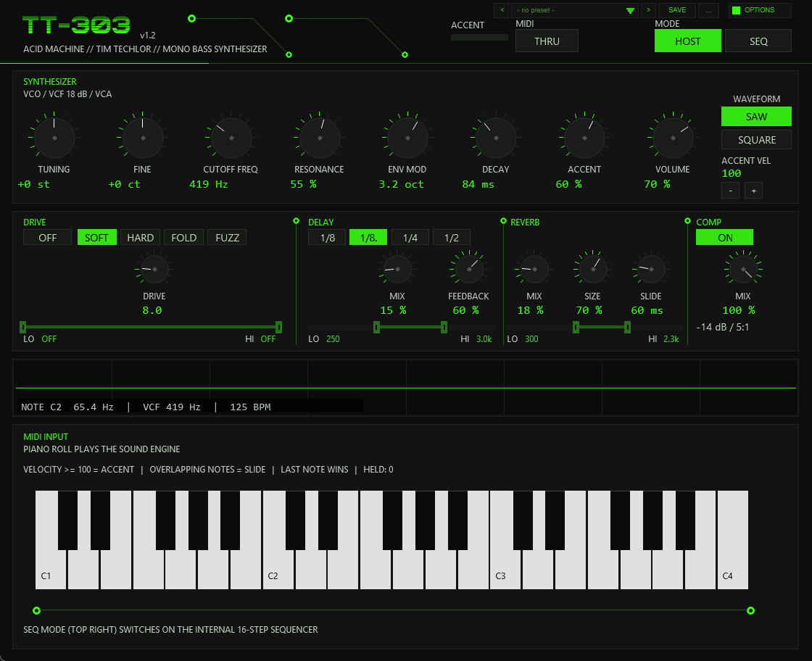
Task: Click the decay value 84 ms
Action: click(478, 184)
